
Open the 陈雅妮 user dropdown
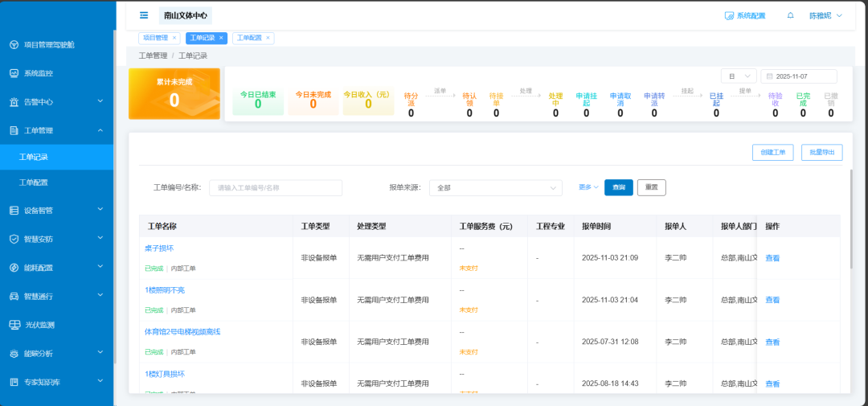click(x=825, y=15)
